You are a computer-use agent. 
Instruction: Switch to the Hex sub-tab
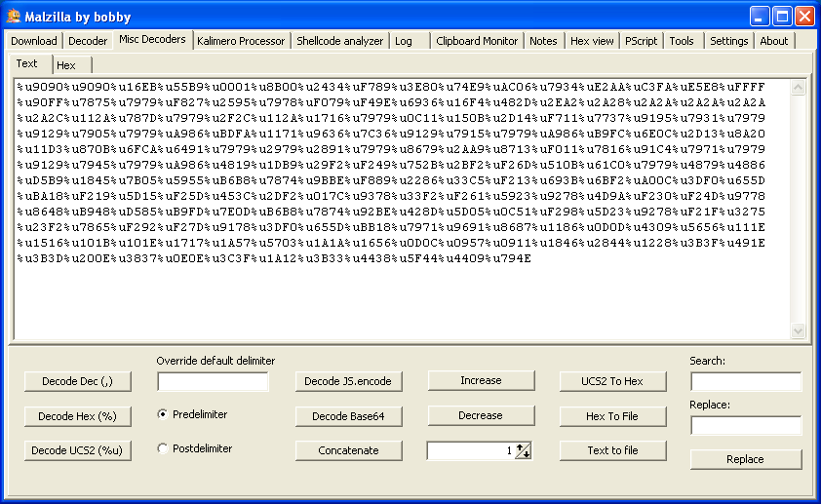click(x=66, y=65)
